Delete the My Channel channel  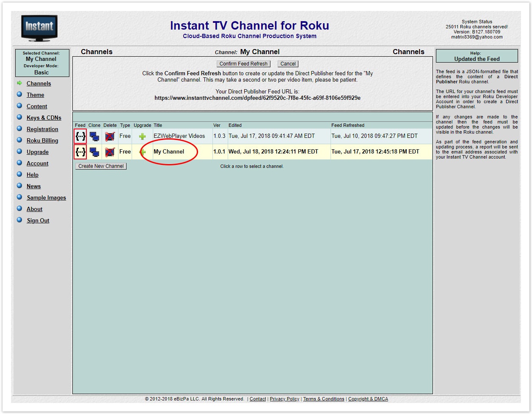[x=110, y=152]
